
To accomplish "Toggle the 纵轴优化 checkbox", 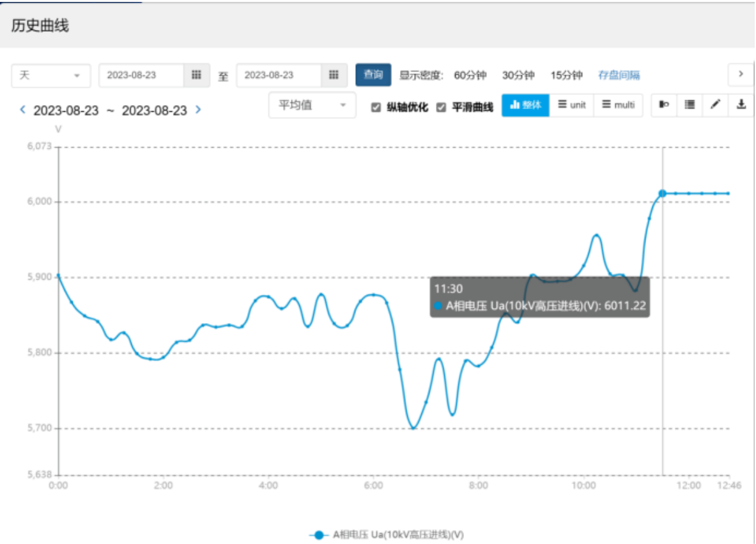I will 376,107.
